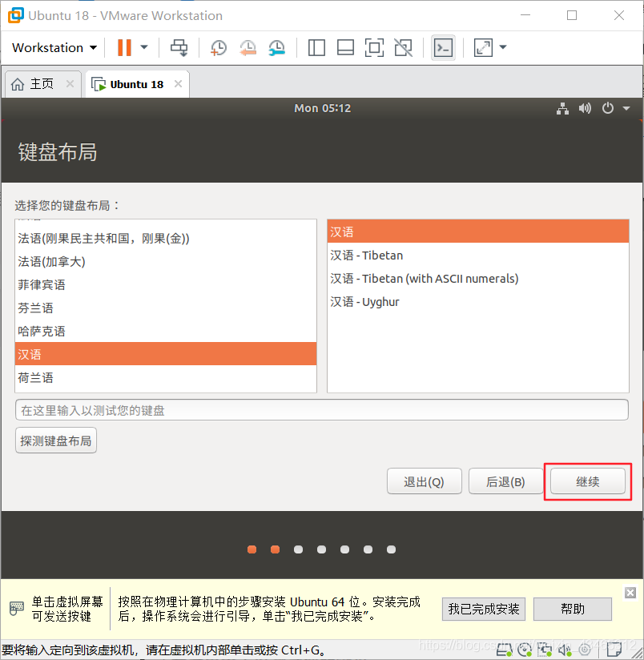
Task: Choose 芬兰语 keyboard layout
Action: (x=166, y=308)
